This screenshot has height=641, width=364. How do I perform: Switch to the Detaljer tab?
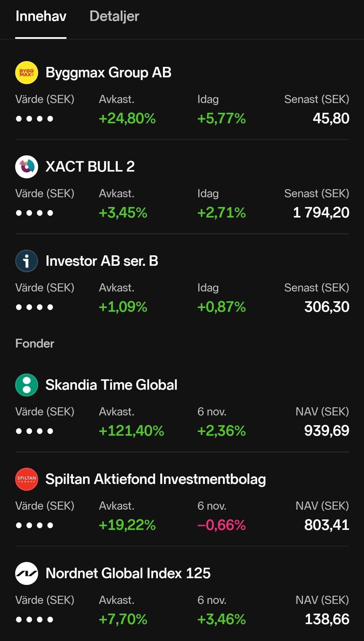114,16
